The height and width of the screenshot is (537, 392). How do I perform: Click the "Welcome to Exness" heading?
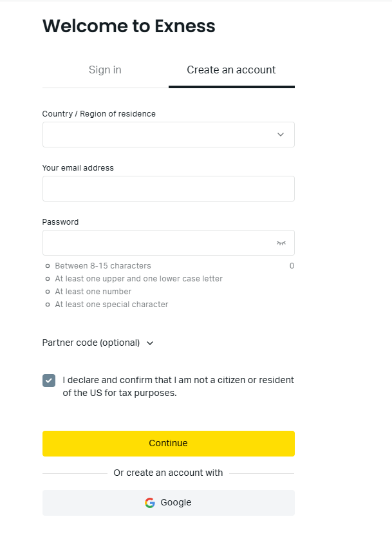(129, 26)
